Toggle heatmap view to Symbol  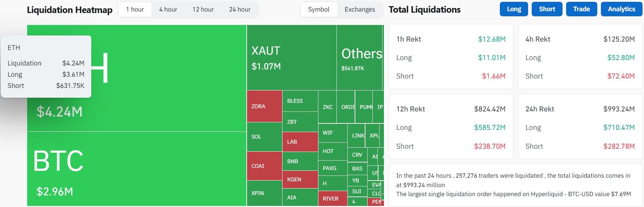pyautogui.click(x=319, y=9)
